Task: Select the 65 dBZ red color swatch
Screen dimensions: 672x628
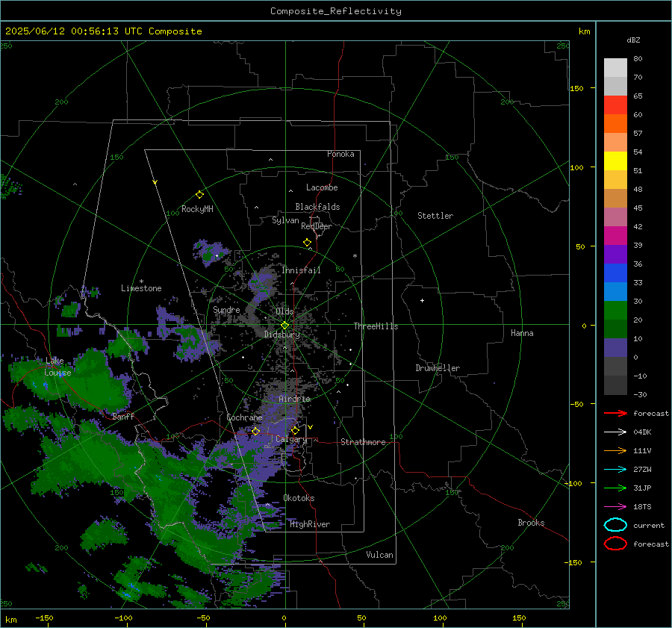Action: point(615,105)
